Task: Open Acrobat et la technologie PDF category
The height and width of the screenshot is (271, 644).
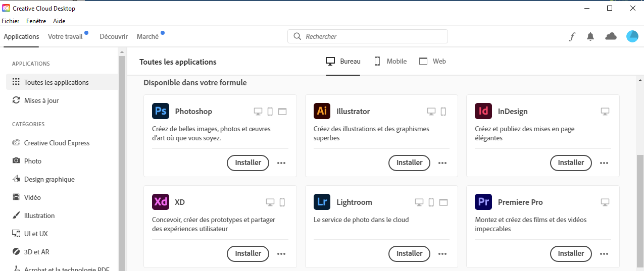Action: click(x=62, y=268)
